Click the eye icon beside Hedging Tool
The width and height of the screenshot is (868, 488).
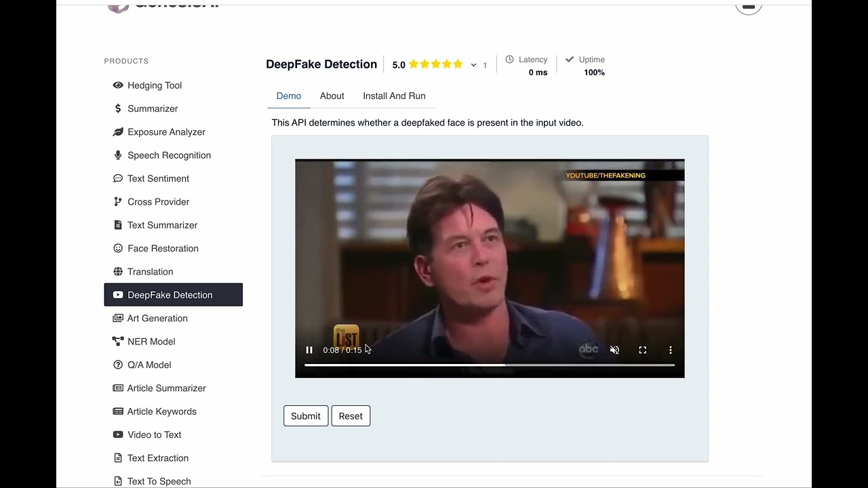tap(118, 85)
